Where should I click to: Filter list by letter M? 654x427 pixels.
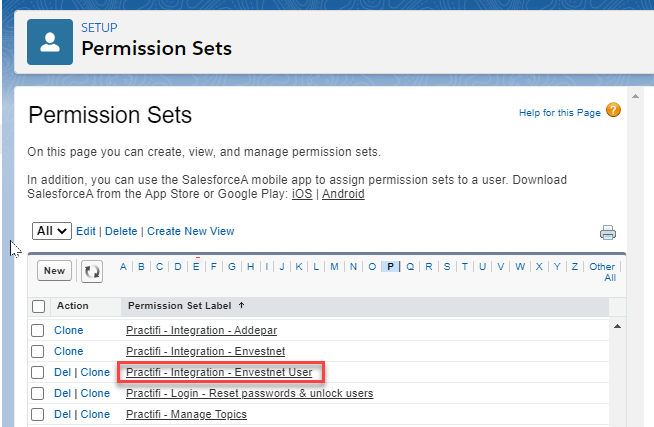[x=334, y=266]
